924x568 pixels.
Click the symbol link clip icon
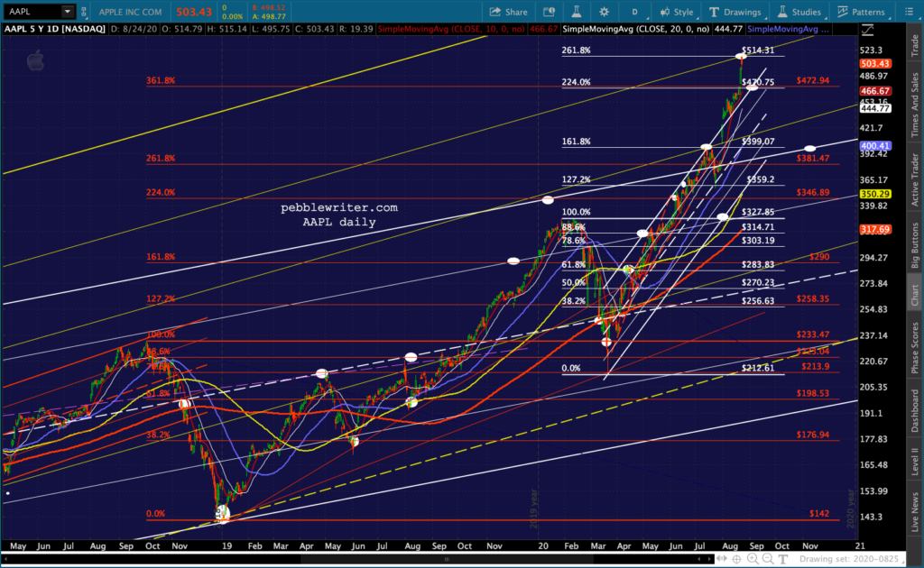point(84,11)
